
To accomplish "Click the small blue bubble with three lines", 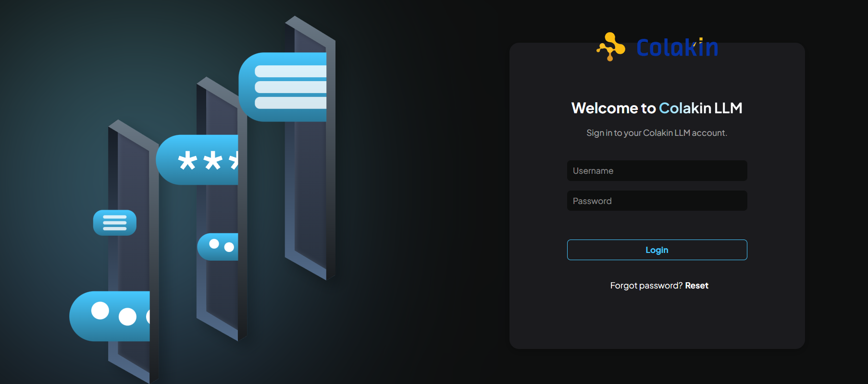I will point(114,223).
